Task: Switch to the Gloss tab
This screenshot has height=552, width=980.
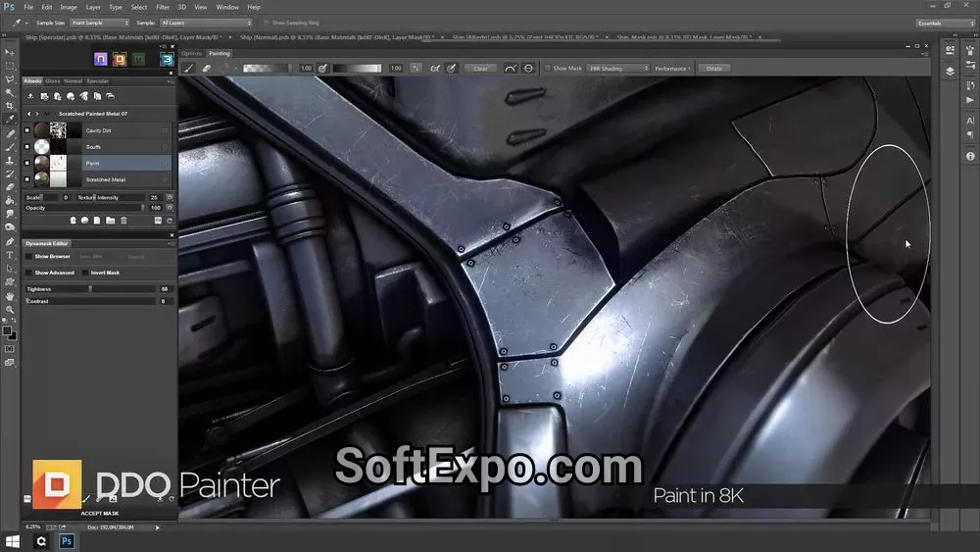Action: (53, 81)
